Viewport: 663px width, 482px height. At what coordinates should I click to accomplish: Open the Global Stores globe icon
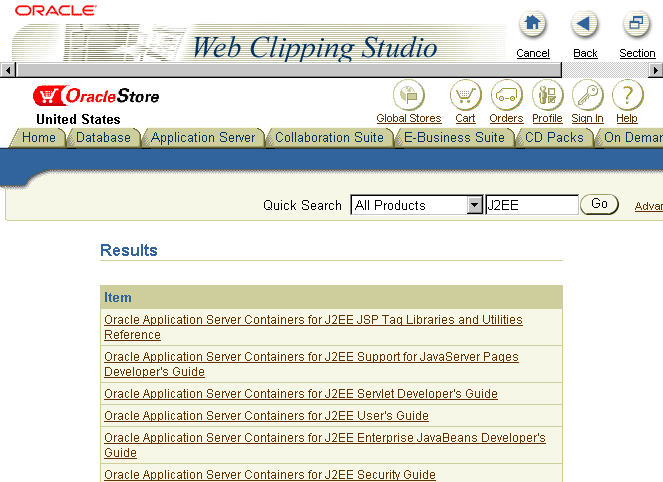point(408,95)
